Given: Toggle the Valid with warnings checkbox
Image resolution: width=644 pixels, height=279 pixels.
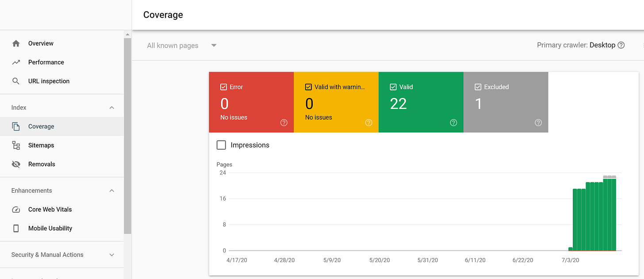Looking at the screenshot, I should point(309,87).
